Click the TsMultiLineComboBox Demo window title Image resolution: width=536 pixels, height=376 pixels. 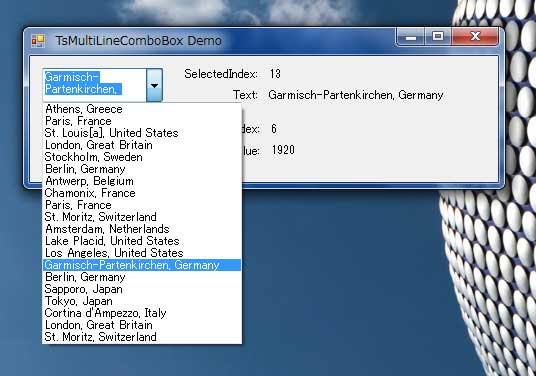point(138,41)
